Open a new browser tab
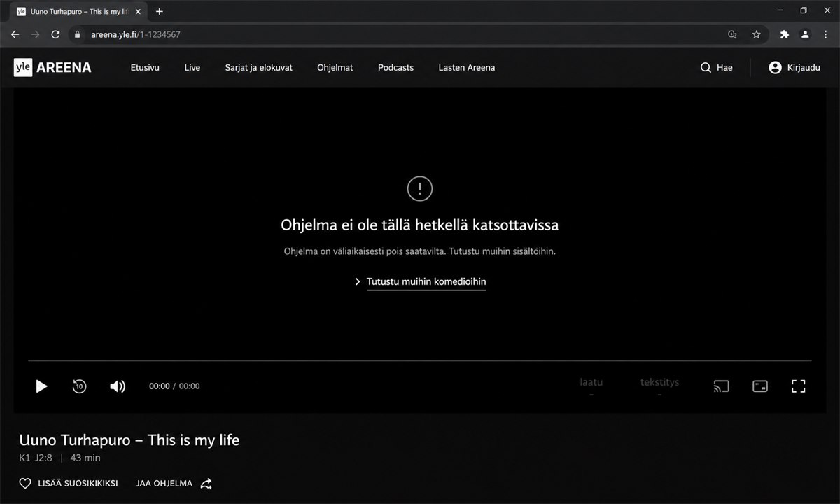The width and height of the screenshot is (840, 504). pyautogui.click(x=160, y=12)
